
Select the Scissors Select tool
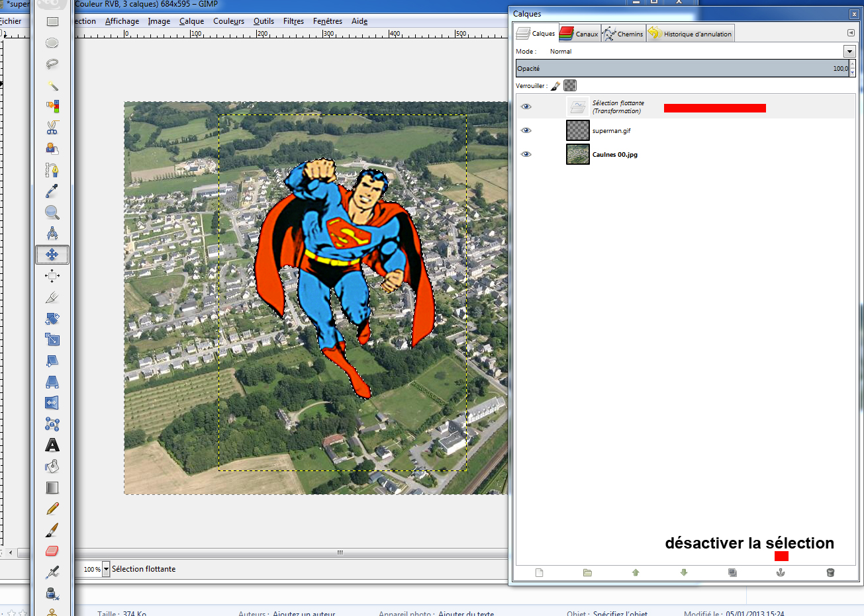click(52, 128)
